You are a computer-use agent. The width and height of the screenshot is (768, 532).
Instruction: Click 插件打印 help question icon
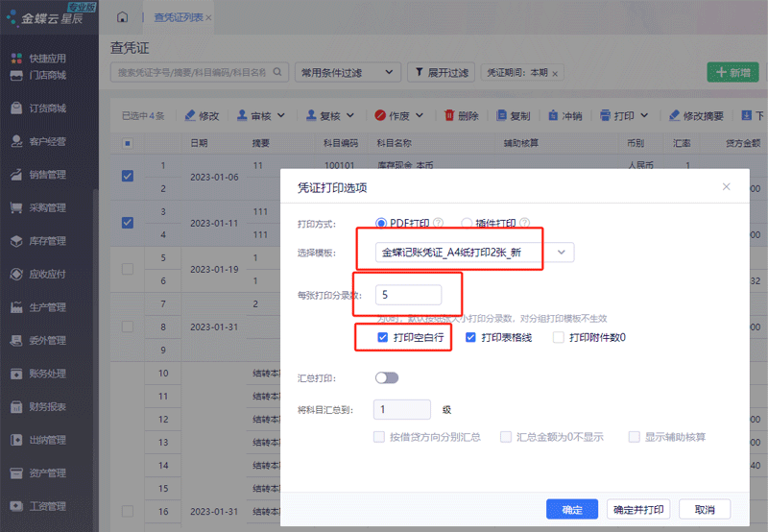click(x=524, y=223)
